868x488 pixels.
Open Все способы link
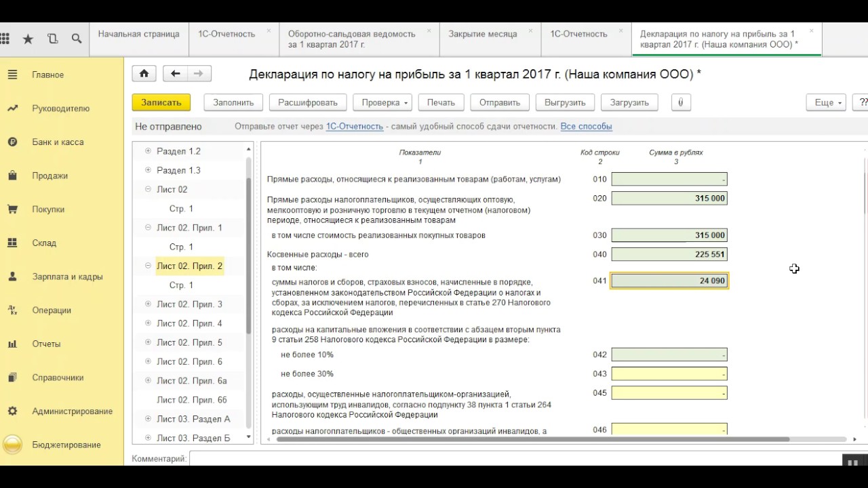tap(586, 126)
